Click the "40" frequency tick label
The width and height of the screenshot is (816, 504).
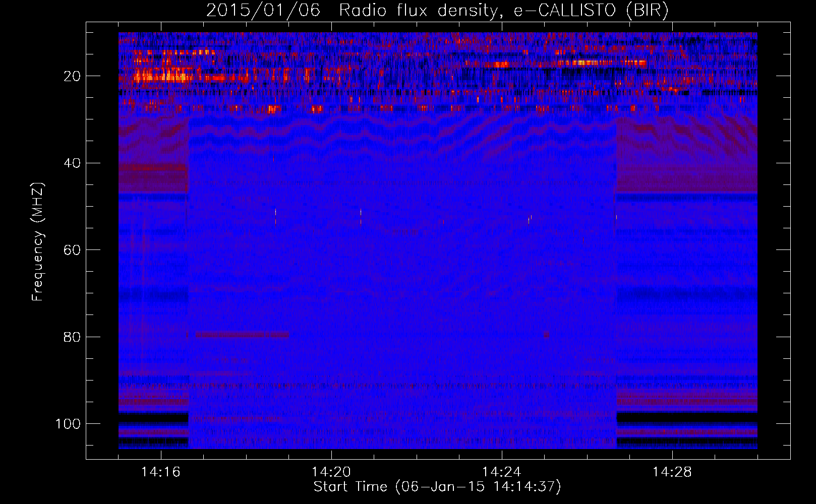(72, 163)
